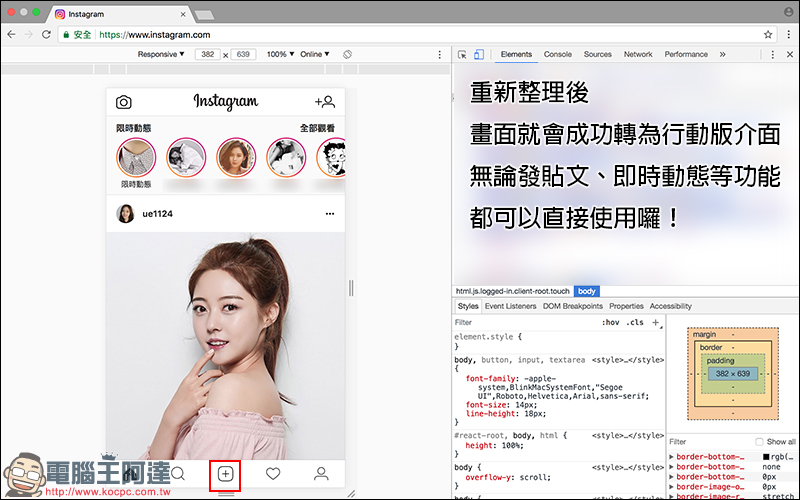The image size is (800, 500).
Task: Toggle the :hov element state
Action: (610, 322)
